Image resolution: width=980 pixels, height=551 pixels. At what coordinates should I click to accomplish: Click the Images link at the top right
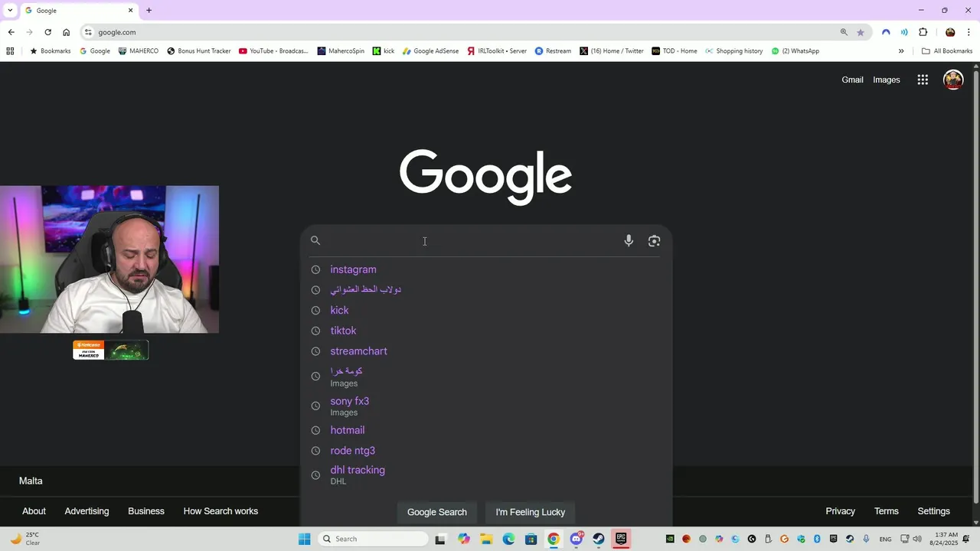(887, 80)
